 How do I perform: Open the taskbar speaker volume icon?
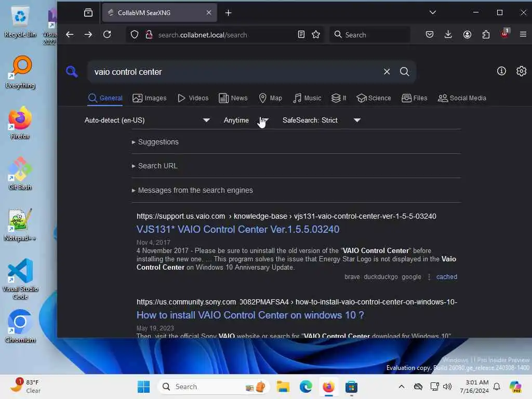click(447, 387)
